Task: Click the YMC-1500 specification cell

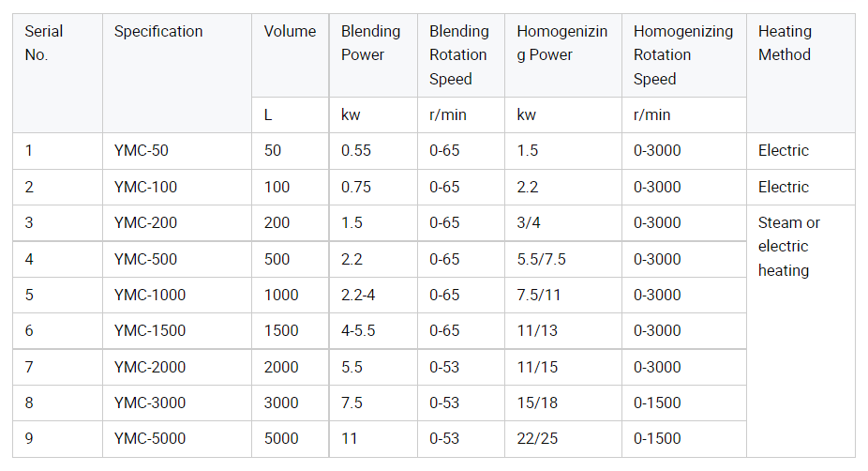Action: pos(177,331)
